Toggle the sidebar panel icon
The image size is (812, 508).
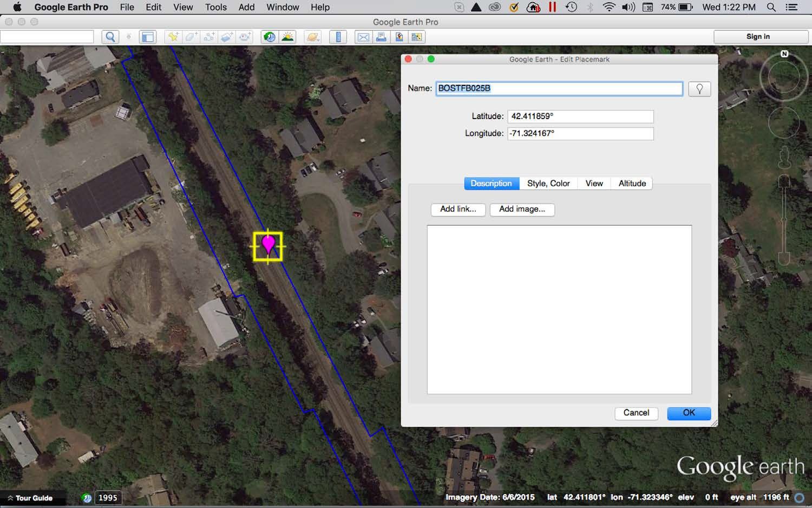(x=147, y=37)
